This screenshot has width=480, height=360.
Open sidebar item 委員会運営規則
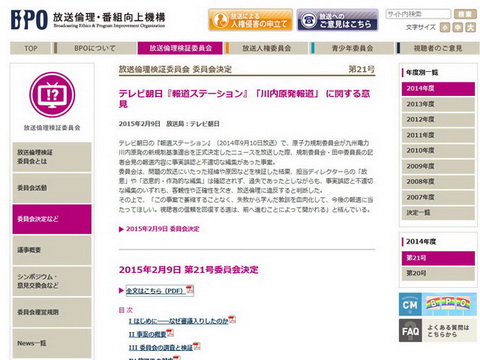[x=52, y=312]
